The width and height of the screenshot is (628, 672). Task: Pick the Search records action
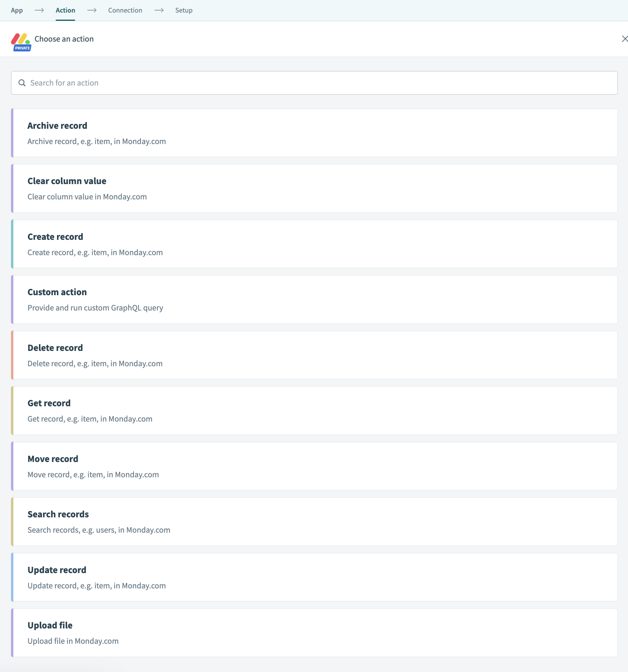tap(314, 522)
